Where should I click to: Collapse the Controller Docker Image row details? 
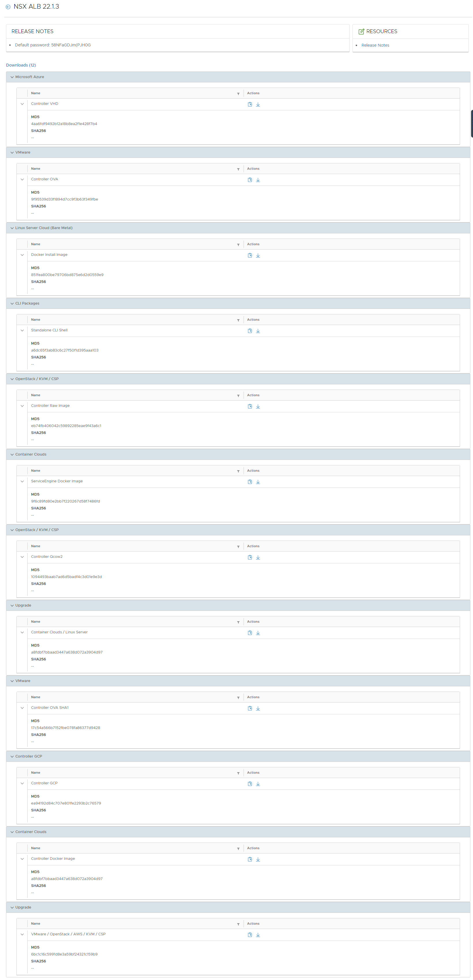[22, 859]
